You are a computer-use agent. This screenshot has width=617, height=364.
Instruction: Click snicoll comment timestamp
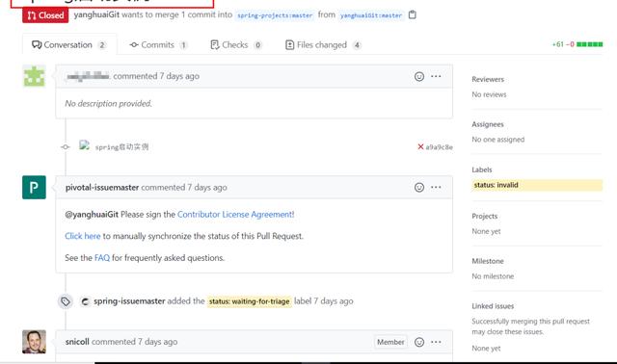click(157, 342)
